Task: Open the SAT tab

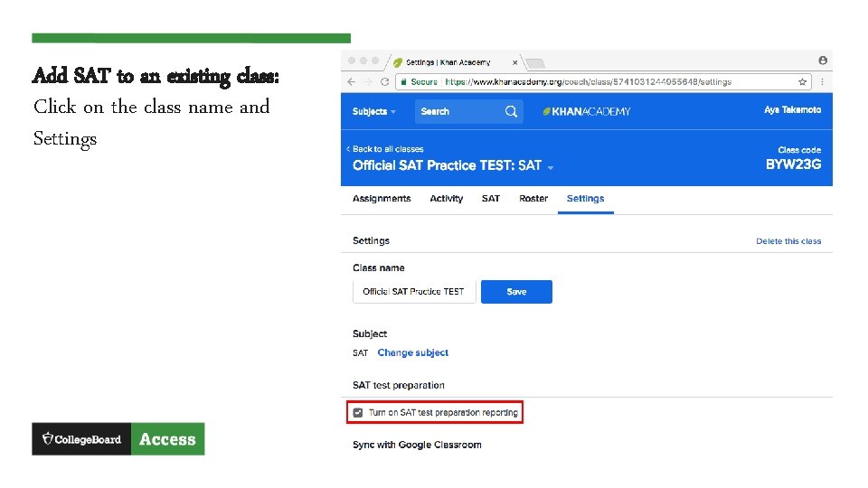Action: pos(490,199)
